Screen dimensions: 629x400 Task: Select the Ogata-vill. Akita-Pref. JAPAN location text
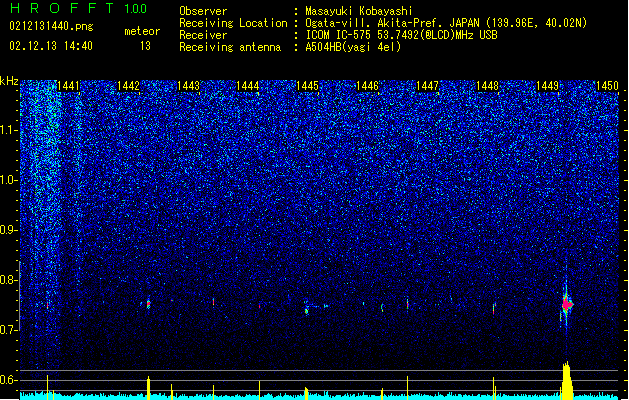446,23
